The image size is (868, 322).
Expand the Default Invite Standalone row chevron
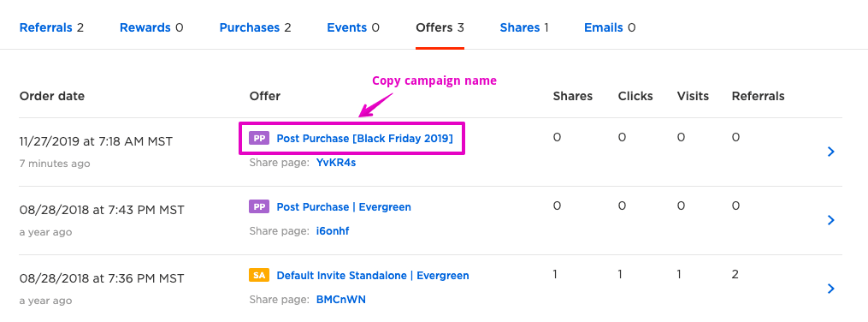(x=830, y=289)
